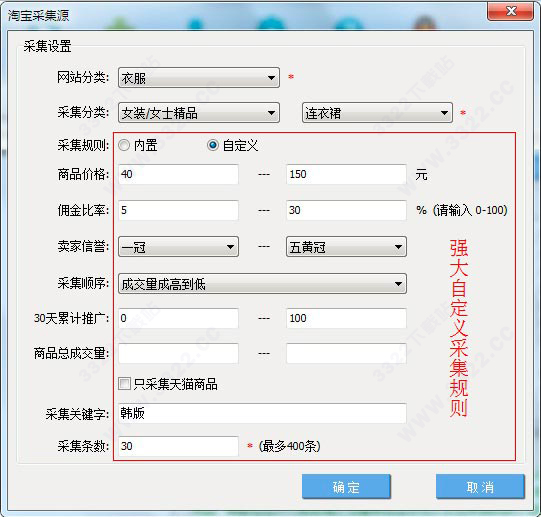541x517 pixels.
Task: Click the 淘宝采集源 window title
Action: (38, 16)
